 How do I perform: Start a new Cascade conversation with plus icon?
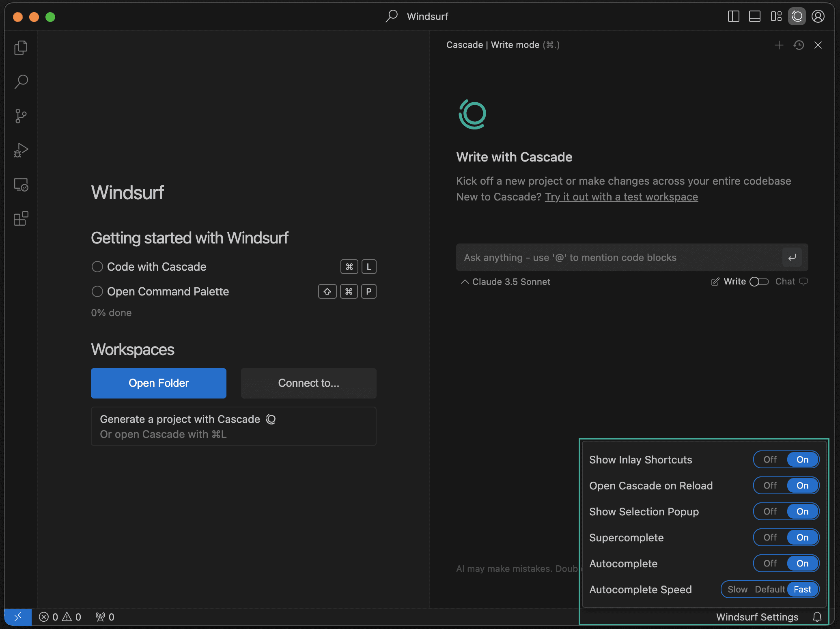[x=779, y=45]
